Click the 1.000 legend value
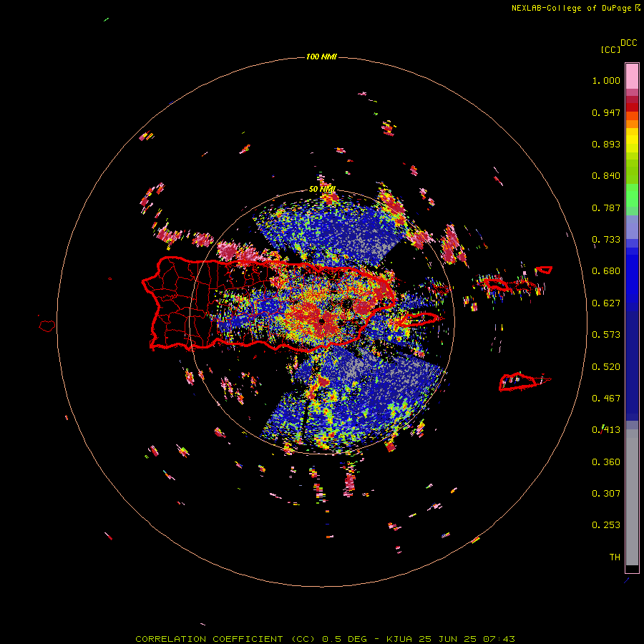644x644 pixels. click(x=606, y=80)
